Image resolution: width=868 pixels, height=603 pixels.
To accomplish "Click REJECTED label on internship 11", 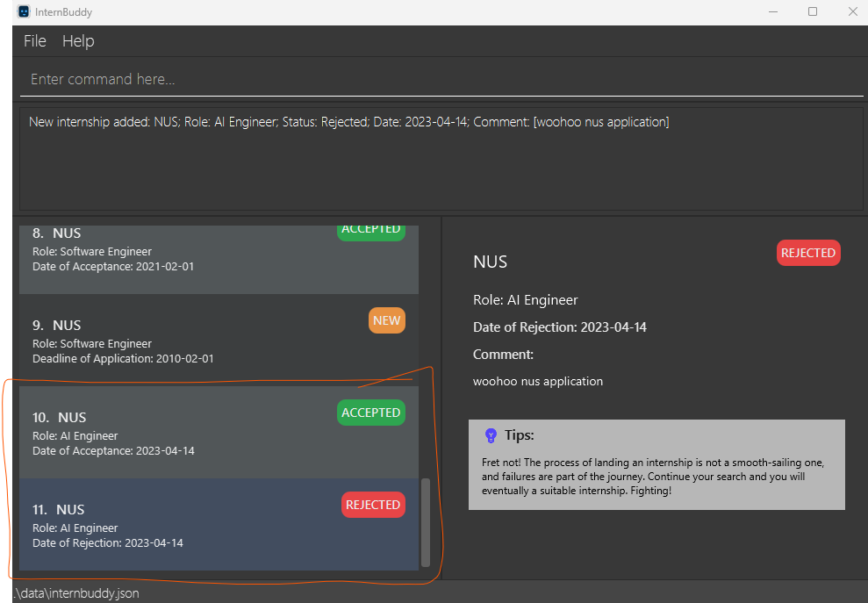I will [373, 505].
